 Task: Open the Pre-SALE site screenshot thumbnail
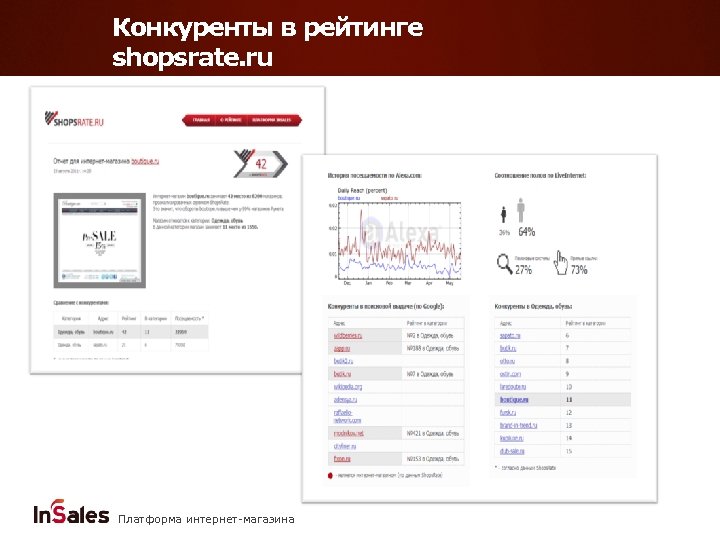tap(100, 241)
